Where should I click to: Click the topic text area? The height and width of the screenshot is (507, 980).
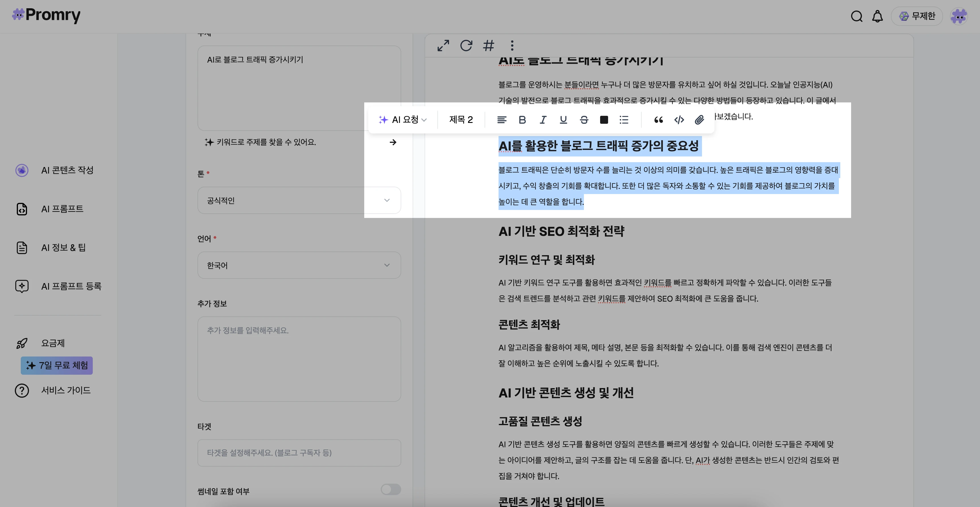point(299,88)
